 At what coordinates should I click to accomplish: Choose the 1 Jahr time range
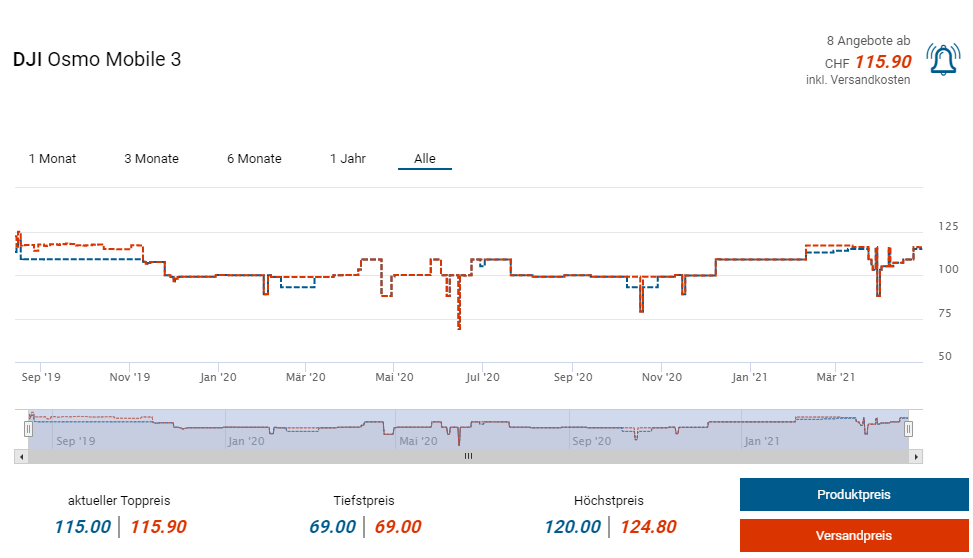348,159
